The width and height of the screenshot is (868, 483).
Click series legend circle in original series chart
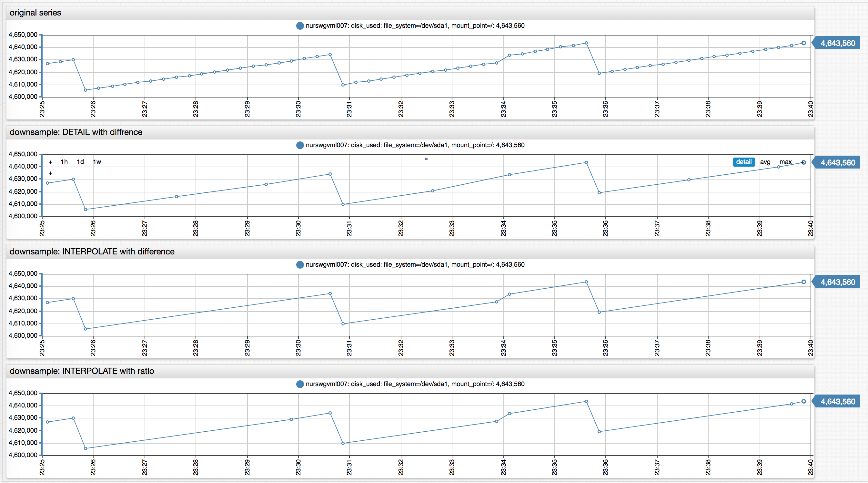point(299,26)
